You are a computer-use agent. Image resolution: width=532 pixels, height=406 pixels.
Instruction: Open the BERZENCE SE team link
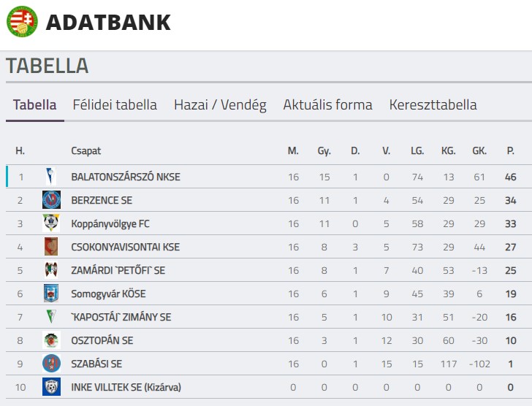pos(102,200)
